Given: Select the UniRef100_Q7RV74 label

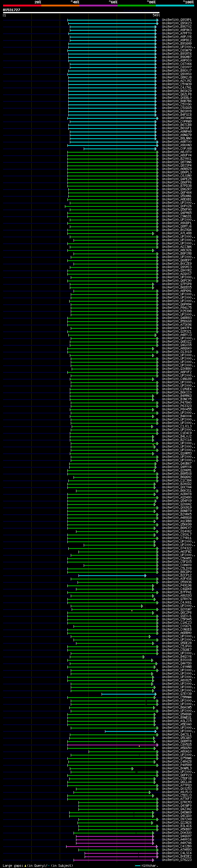Looking at the screenshot, I should [x=176, y=599].
